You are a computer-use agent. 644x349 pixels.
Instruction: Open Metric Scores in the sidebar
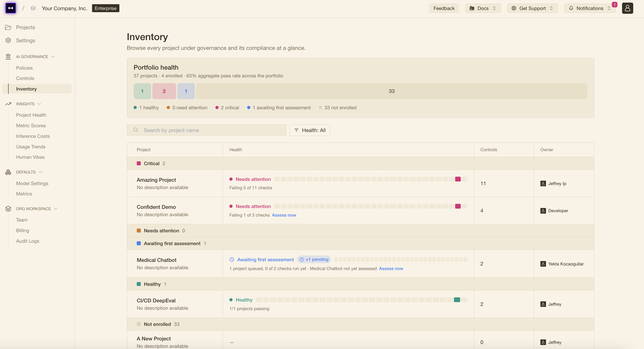(31, 126)
